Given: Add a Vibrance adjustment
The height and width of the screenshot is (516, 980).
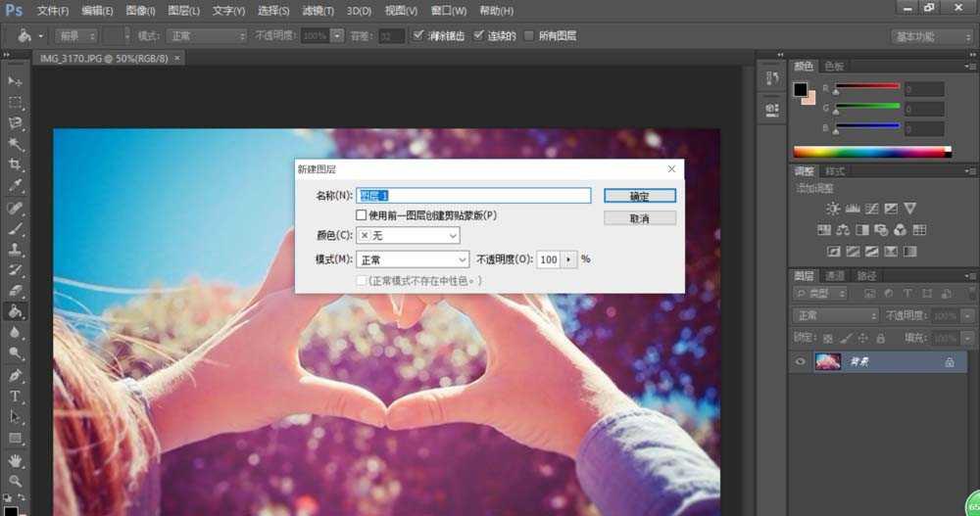Looking at the screenshot, I should (x=910, y=209).
